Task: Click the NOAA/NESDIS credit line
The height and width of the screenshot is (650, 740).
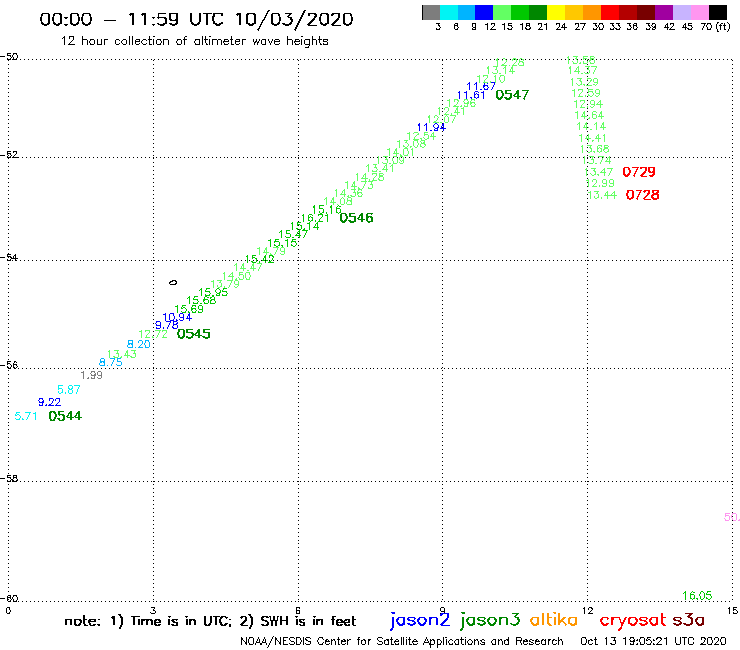Action: 402,641
